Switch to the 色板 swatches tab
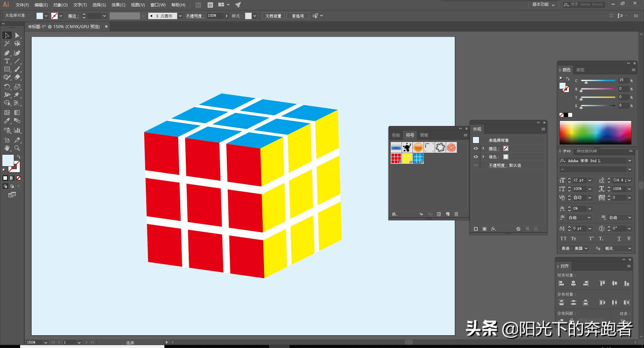 396,135
